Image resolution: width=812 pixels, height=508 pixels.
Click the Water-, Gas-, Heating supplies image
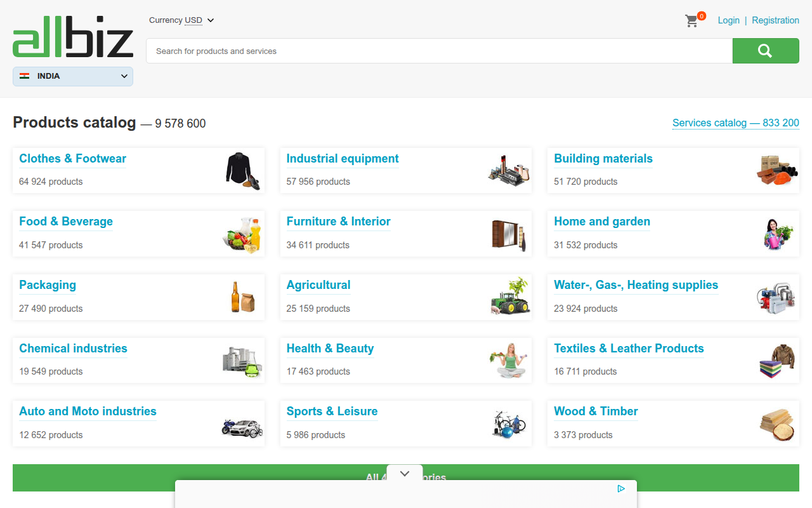coord(777,298)
